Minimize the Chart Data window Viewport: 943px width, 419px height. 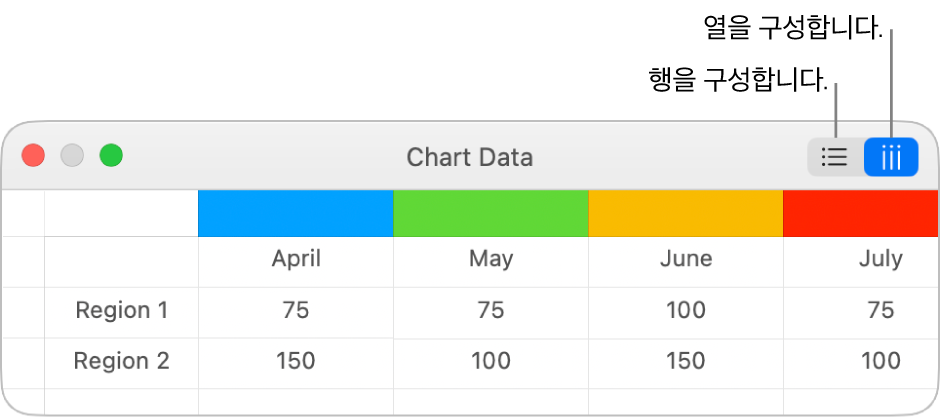pyautogui.click(x=72, y=156)
